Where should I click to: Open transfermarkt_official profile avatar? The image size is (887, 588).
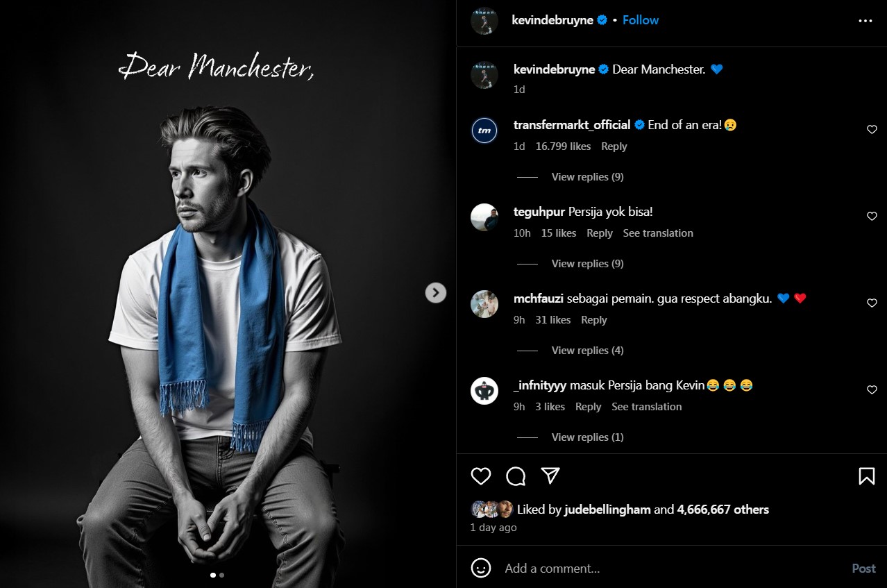point(484,130)
